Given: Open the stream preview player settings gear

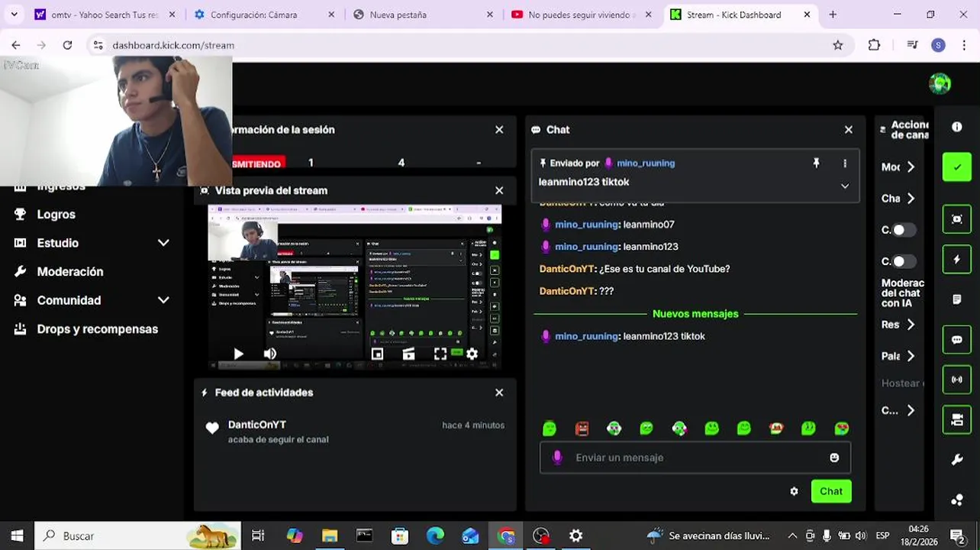Looking at the screenshot, I should coord(472,354).
